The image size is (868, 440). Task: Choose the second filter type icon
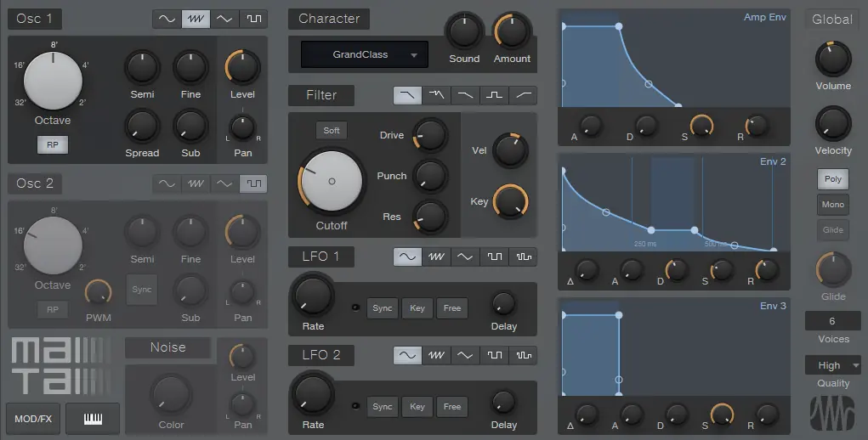pyautogui.click(x=436, y=95)
